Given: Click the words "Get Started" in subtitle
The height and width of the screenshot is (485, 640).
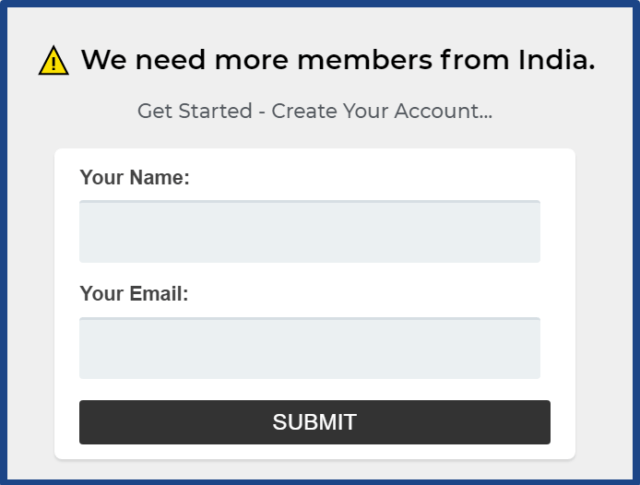Looking at the screenshot, I should 195,111.
